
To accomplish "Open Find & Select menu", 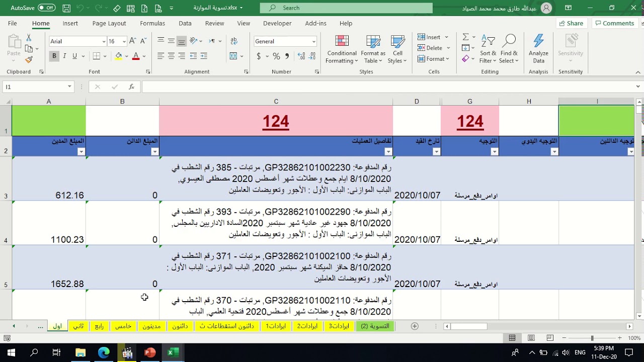I will click(509, 49).
